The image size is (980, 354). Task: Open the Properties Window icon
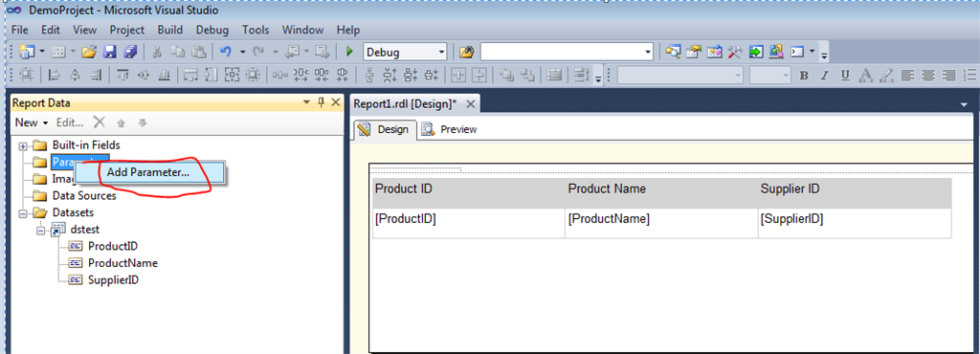pyautogui.click(x=694, y=52)
